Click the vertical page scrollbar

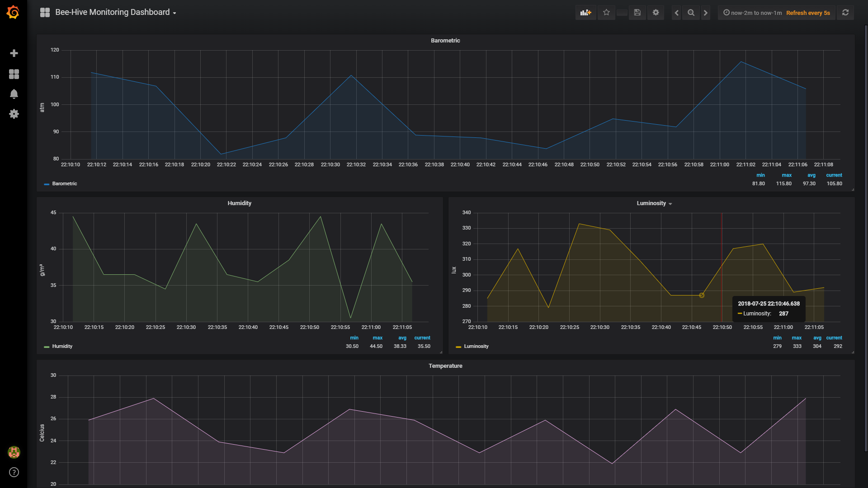pyautogui.click(x=866, y=238)
